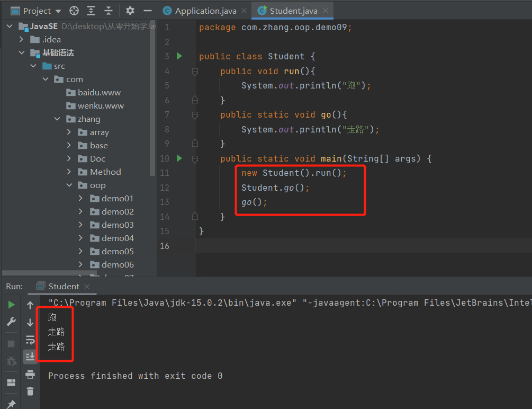Click the Project tree horizontal scrollbar

pos(50,273)
